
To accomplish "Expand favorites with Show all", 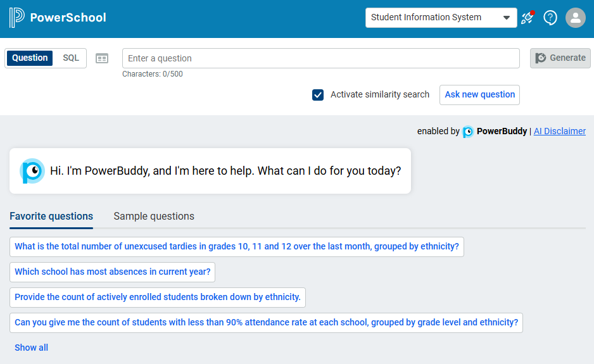I will coord(31,348).
